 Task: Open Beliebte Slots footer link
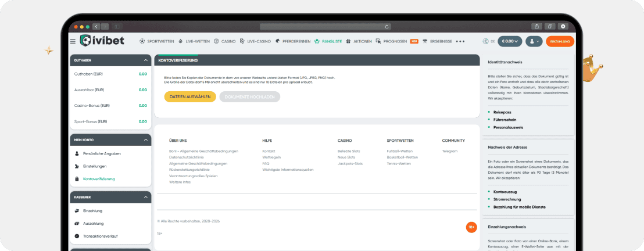point(349,151)
